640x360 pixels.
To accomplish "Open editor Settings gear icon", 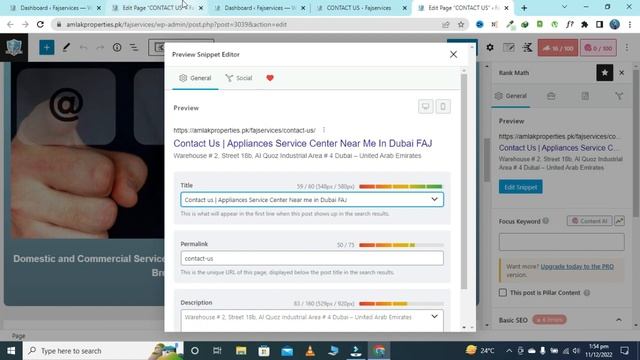I will point(490,48).
